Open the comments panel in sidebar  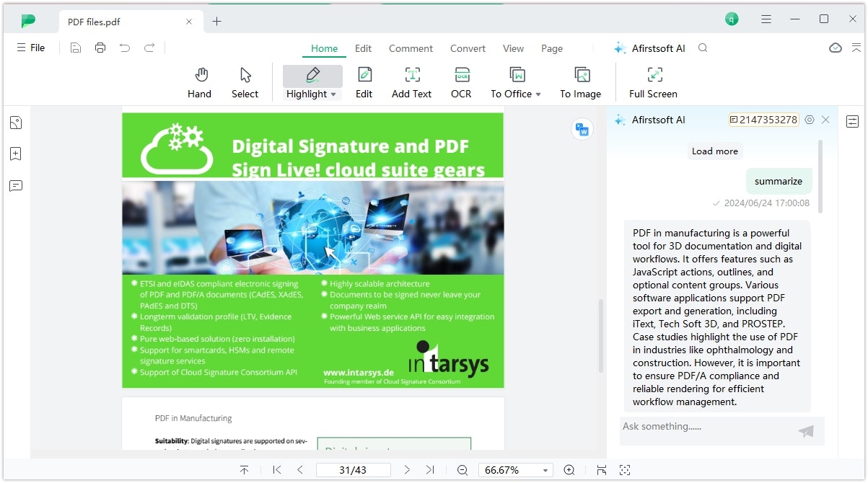click(x=16, y=185)
